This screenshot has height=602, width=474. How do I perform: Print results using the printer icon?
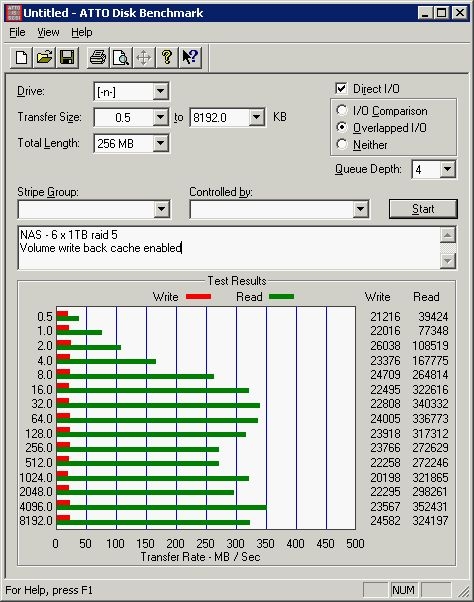pos(98,58)
